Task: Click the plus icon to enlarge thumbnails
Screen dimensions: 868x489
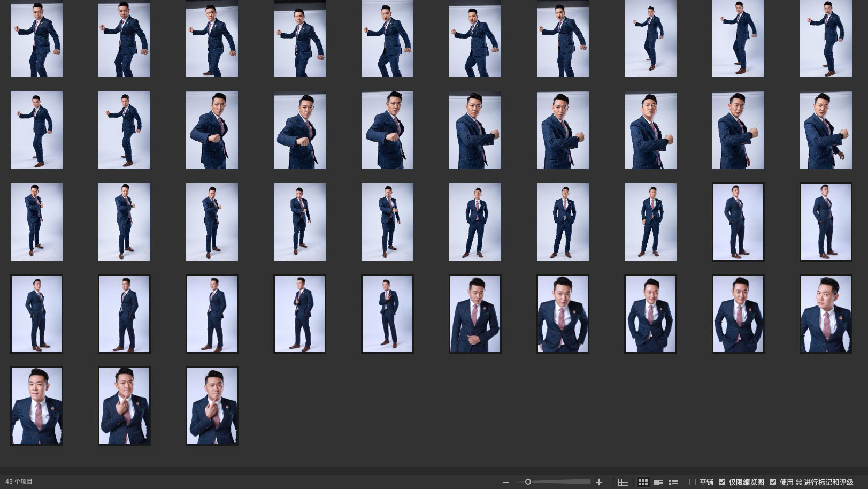Action: pyautogui.click(x=599, y=482)
